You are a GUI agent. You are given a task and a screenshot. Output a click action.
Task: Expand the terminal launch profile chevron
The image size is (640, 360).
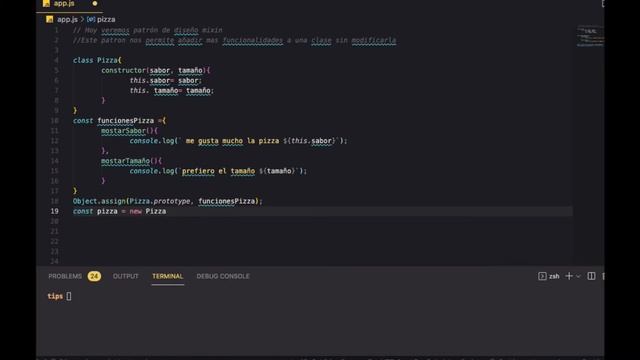pos(578,277)
